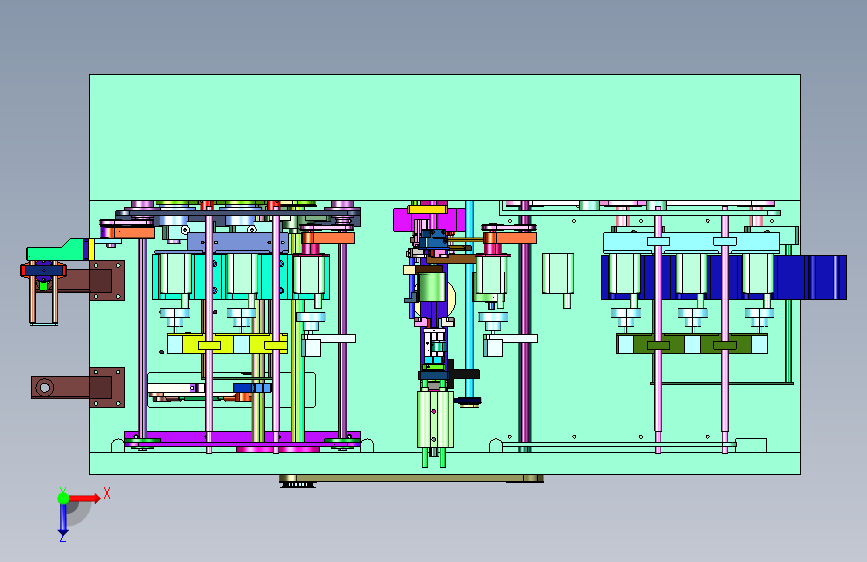
Task: Select the large blank upper panel of the frame
Action: [x=445, y=137]
